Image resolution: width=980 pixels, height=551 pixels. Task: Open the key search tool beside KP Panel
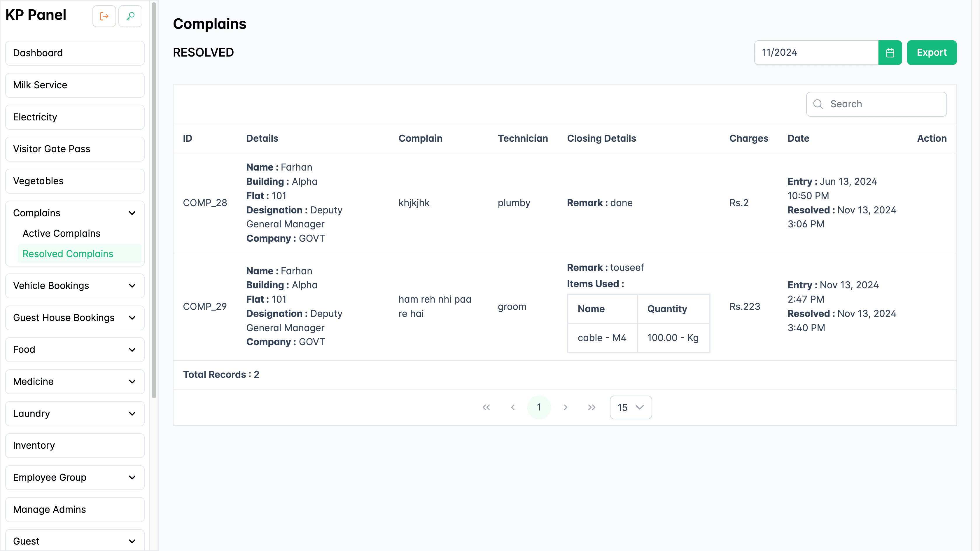[130, 16]
